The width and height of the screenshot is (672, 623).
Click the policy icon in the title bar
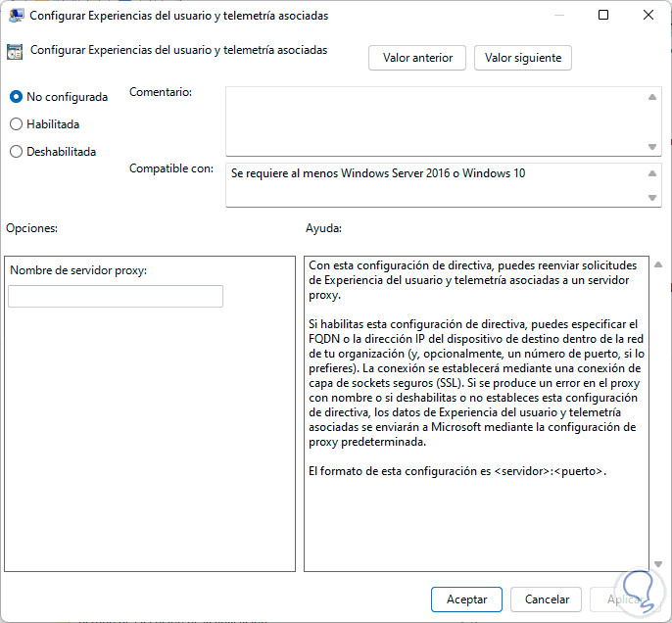(17, 16)
